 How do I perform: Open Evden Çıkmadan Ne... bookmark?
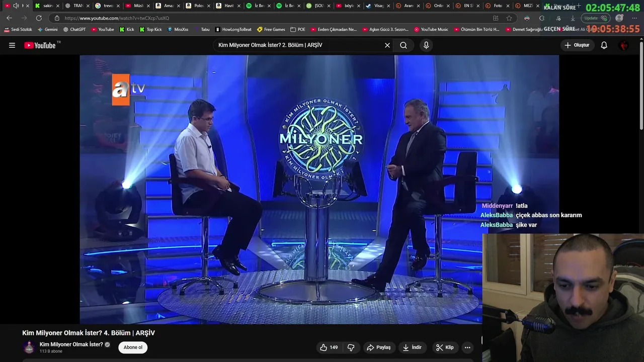(334, 30)
